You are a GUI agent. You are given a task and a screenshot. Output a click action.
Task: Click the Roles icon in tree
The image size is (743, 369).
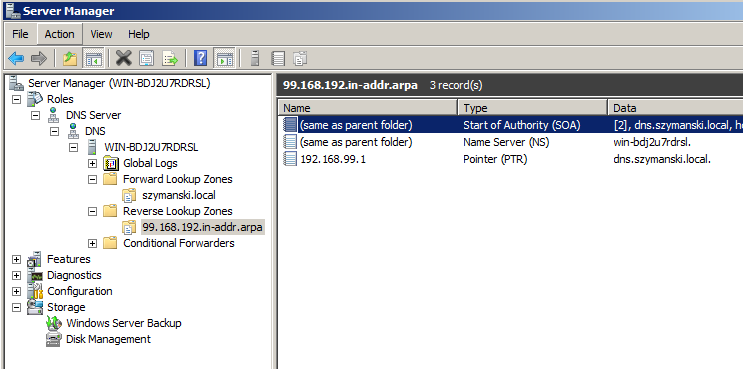click(x=35, y=99)
